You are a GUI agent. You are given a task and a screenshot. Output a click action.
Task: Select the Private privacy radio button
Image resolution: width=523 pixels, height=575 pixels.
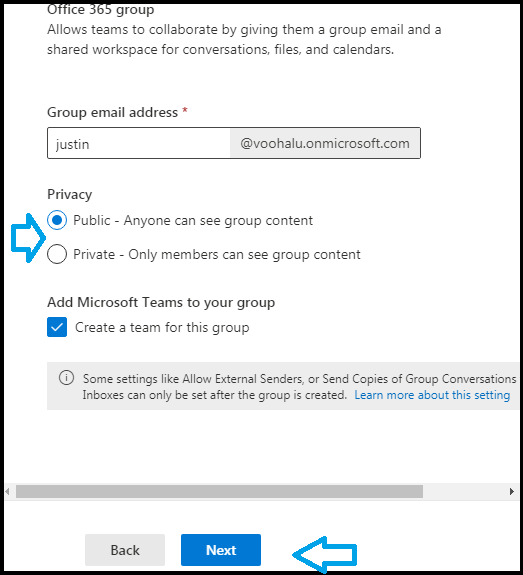57,254
